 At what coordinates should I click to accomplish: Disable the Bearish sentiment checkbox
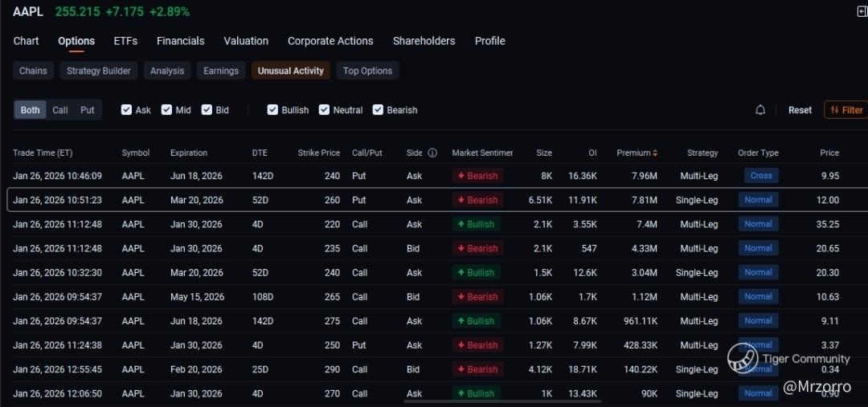click(378, 110)
